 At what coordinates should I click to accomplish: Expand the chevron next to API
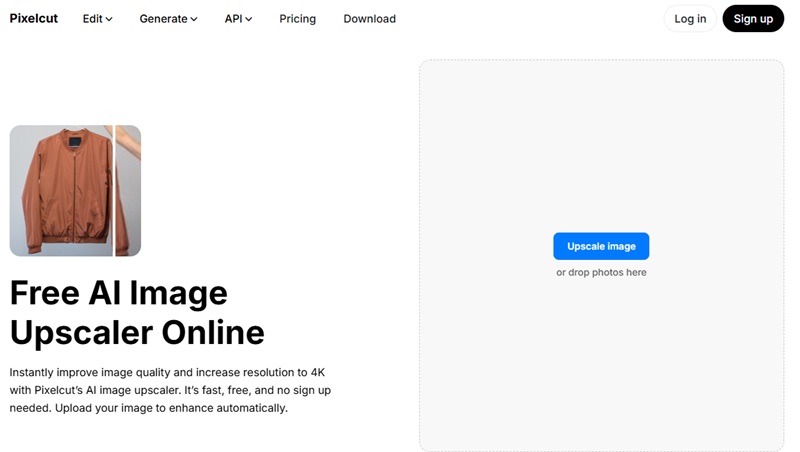[248, 19]
